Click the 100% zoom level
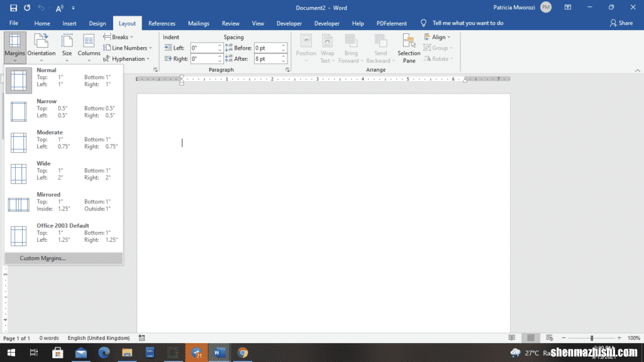Image resolution: width=644 pixels, height=362 pixels. 634,338
